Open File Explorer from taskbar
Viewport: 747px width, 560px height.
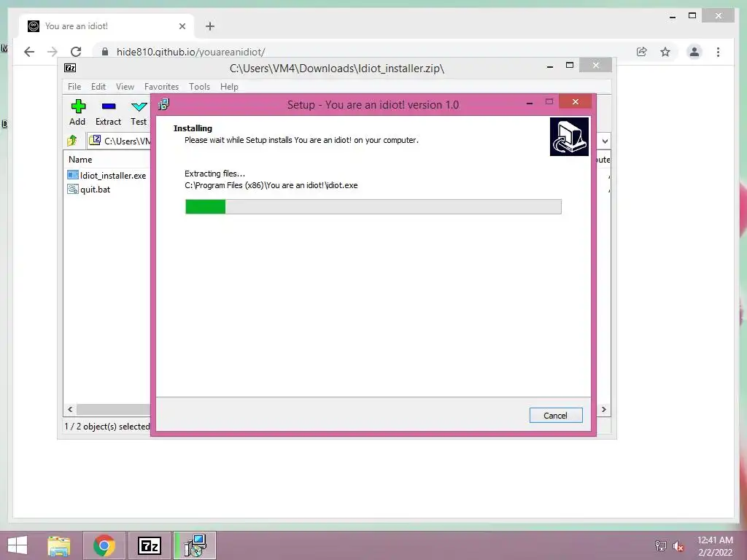tap(58, 545)
